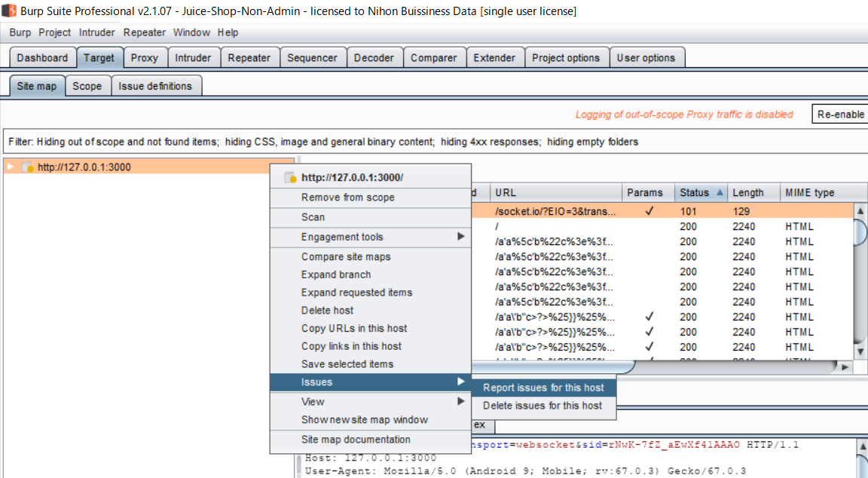Open the Comparer tab
868x478 pixels.
(x=434, y=57)
